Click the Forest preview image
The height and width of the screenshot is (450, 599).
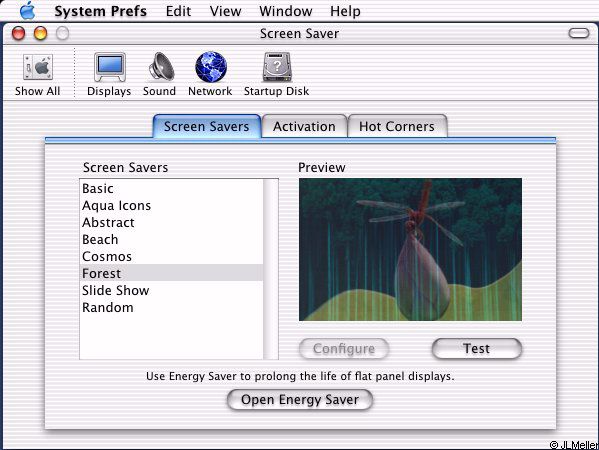[x=410, y=249]
